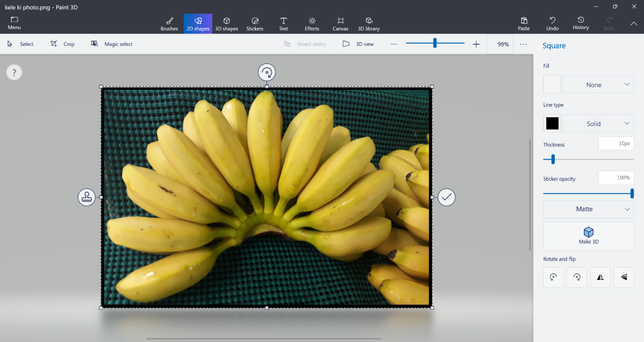Click the horizontal canvas scrollbar
The height and width of the screenshot is (342, 644).
[263, 339]
